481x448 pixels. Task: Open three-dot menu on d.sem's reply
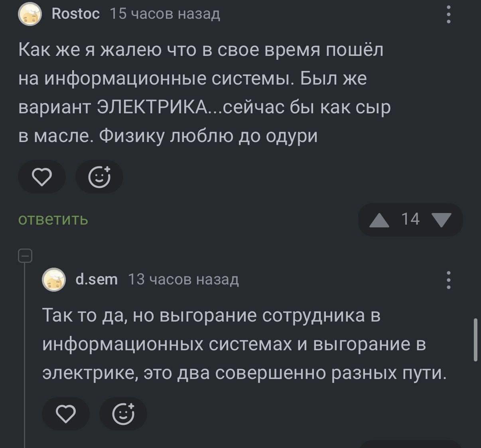coord(449,280)
